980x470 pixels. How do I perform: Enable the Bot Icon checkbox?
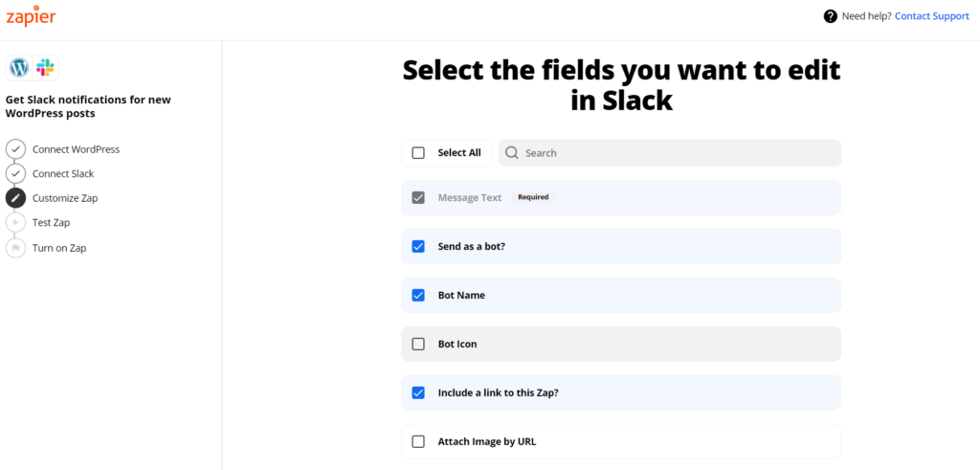[418, 344]
